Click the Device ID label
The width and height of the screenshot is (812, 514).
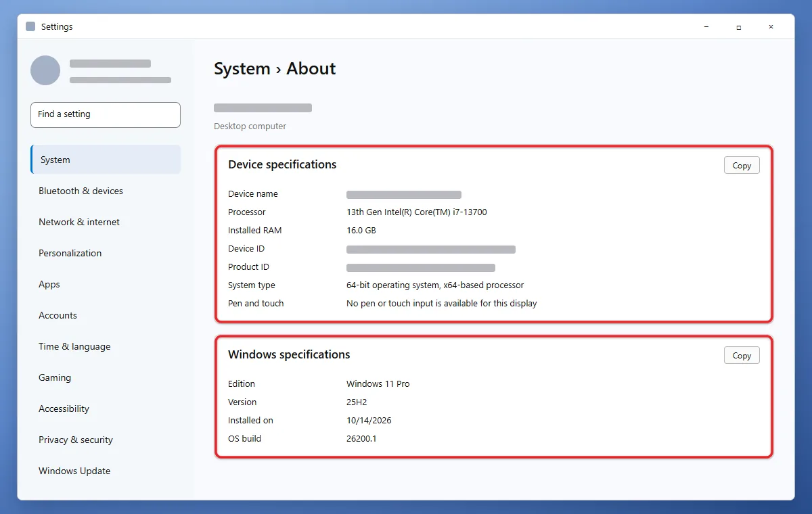(x=246, y=248)
